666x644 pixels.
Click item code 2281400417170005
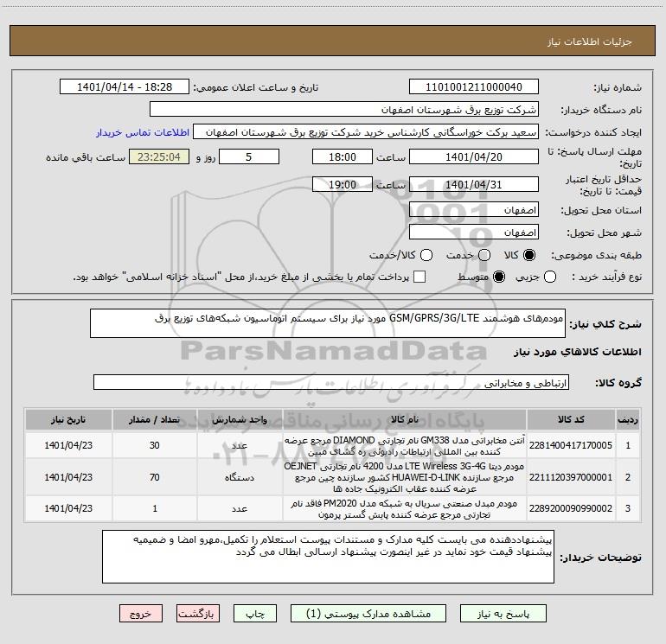pos(571,445)
